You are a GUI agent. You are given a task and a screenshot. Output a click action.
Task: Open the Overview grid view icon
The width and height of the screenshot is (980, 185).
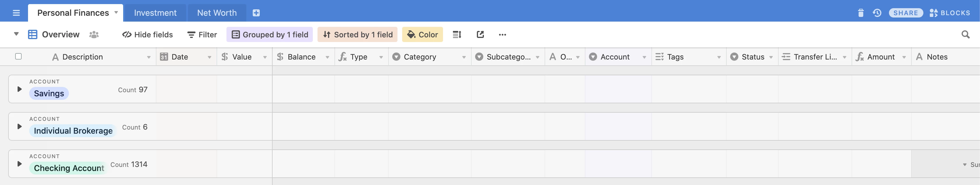pos(33,35)
